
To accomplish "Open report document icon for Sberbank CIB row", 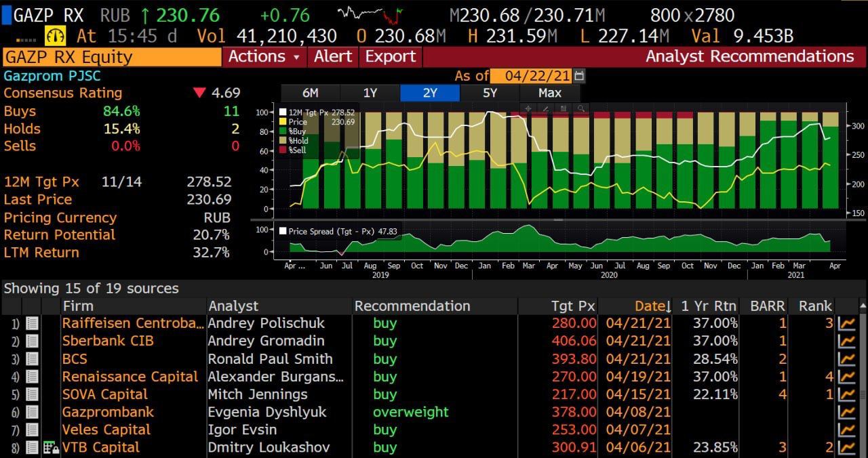I will 32,341.
